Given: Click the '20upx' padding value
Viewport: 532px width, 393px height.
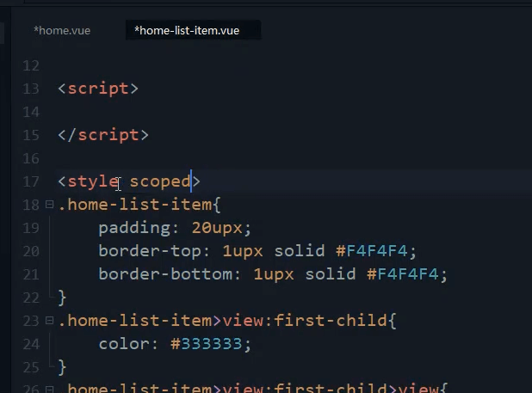Looking at the screenshot, I should click(x=217, y=228).
